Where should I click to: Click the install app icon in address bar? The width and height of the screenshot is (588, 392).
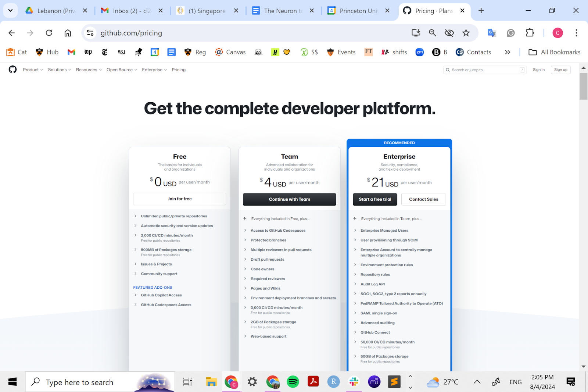click(x=416, y=33)
